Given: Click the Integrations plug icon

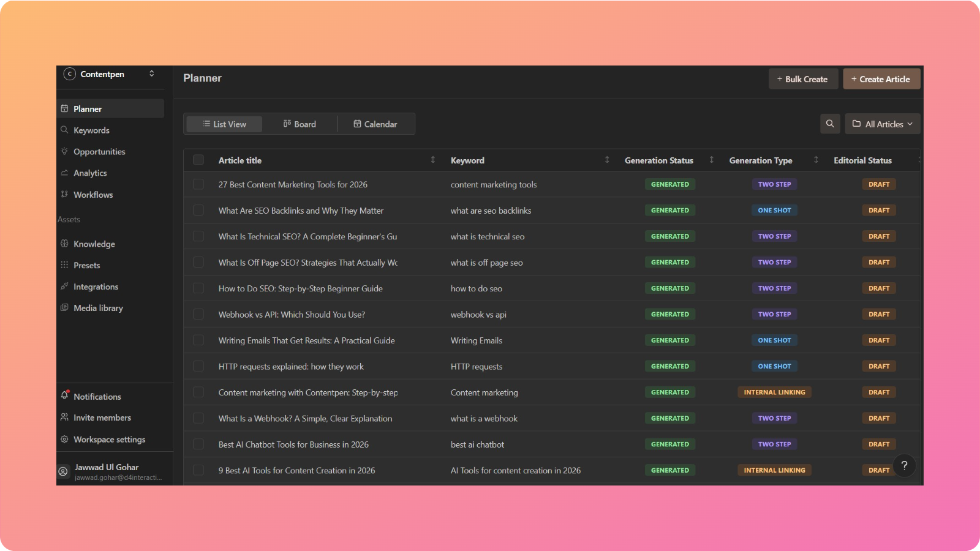Looking at the screenshot, I should point(64,287).
